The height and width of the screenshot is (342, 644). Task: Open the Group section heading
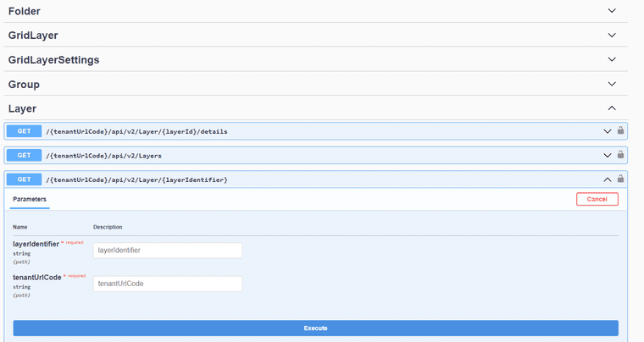[x=24, y=85]
